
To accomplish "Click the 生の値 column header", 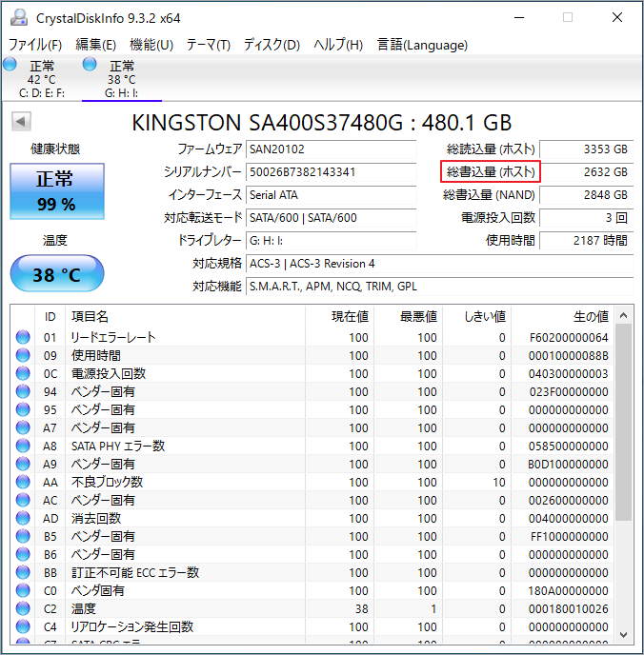I will [562, 317].
